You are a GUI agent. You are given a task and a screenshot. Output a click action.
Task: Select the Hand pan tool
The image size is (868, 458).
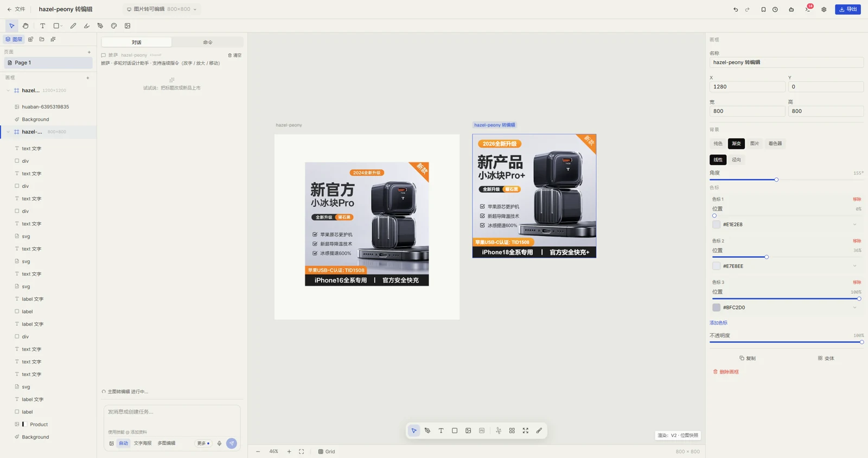(x=25, y=26)
